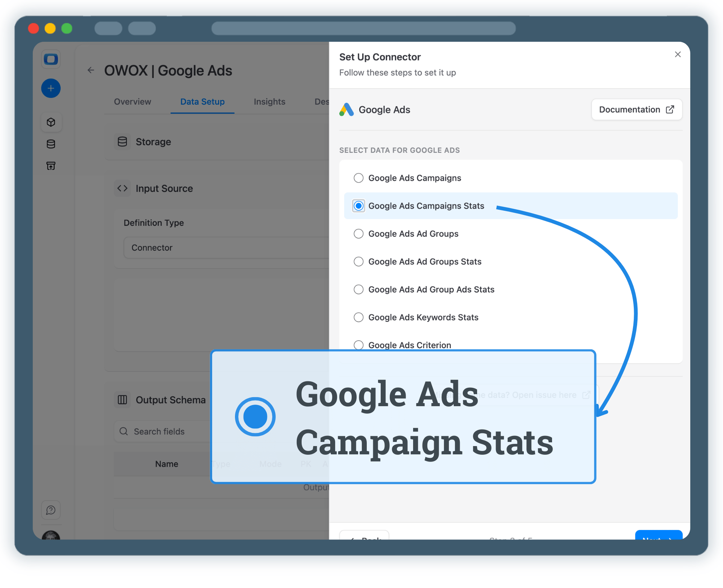Open the cube data marts sidebar icon
Screen dimensions: 723x588
[x=51, y=122]
